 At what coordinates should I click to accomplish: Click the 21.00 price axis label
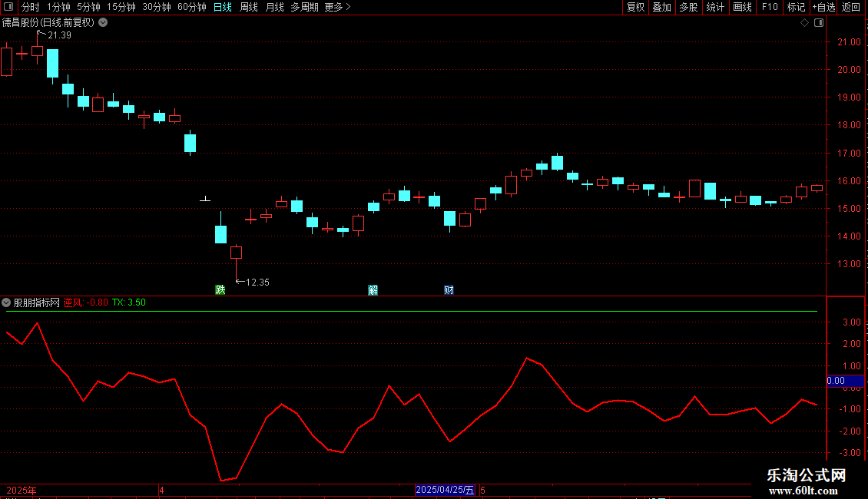(849, 42)
